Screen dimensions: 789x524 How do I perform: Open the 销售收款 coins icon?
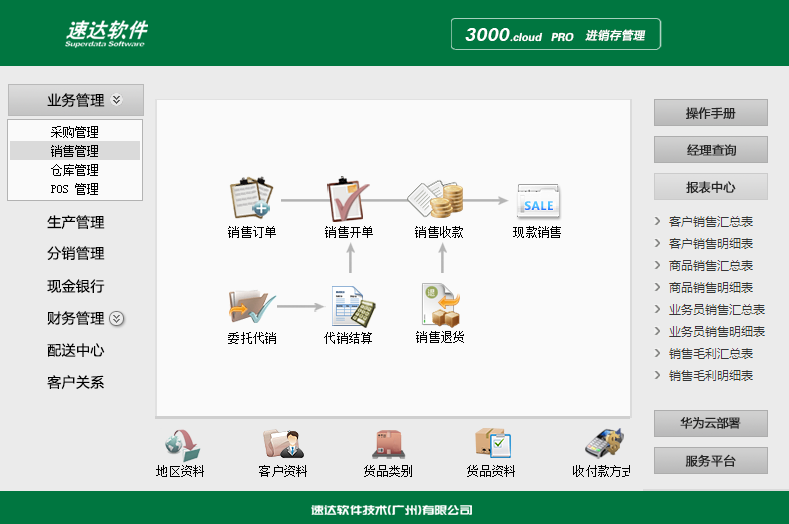point(436,199)
